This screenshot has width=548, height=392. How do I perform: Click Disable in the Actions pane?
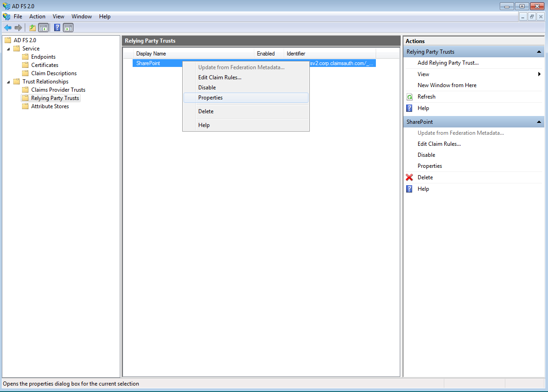tap(426, 155)
